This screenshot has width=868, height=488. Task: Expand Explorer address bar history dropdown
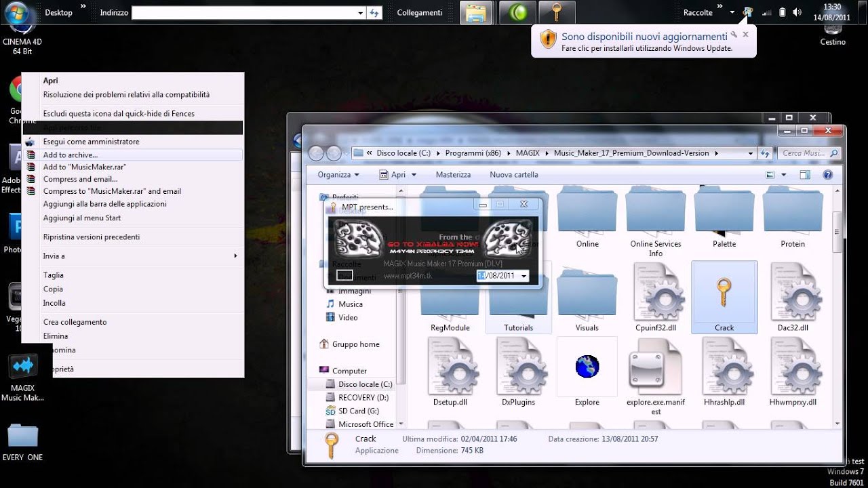750,153
